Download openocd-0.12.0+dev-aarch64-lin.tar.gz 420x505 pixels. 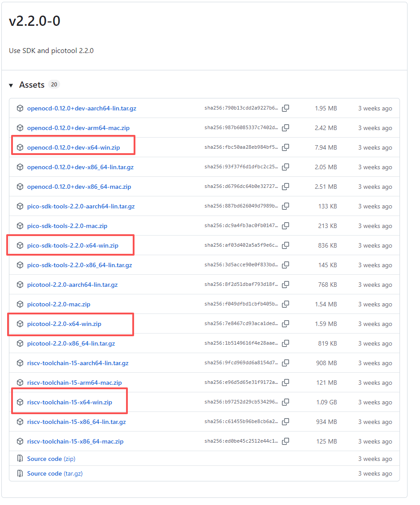pos(82,109)
